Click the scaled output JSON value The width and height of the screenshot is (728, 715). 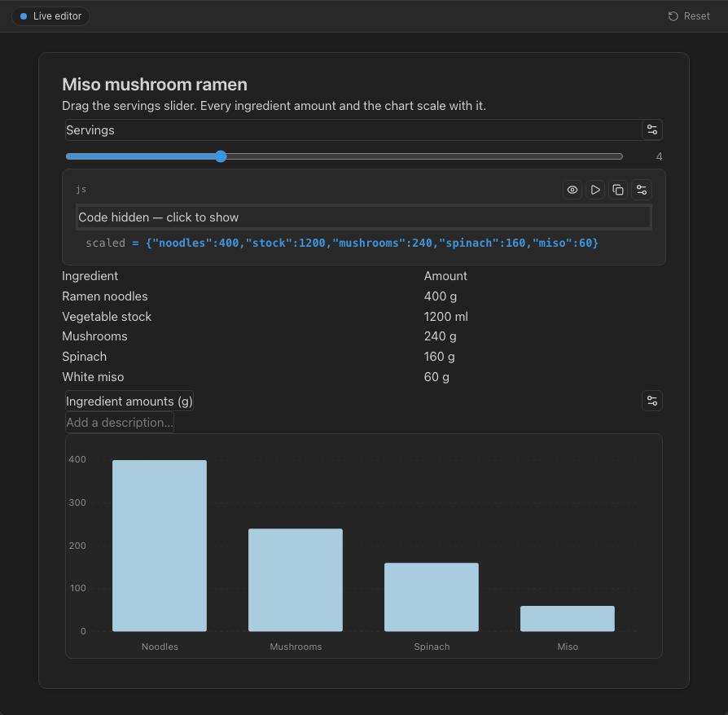(x=372, y=243)
